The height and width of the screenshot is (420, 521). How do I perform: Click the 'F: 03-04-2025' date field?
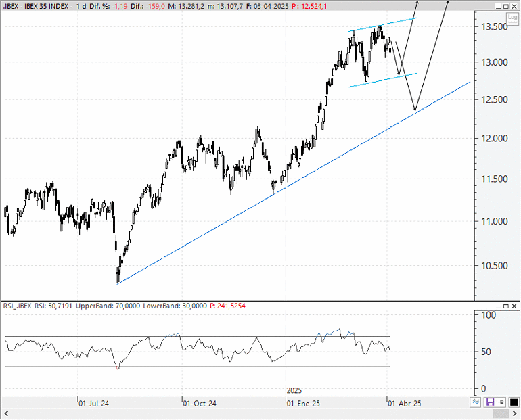tap(267, 6)
